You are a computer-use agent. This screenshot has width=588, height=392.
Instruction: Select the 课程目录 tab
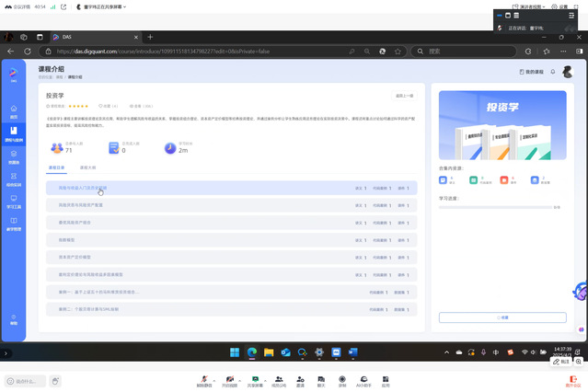coord(57,167)
